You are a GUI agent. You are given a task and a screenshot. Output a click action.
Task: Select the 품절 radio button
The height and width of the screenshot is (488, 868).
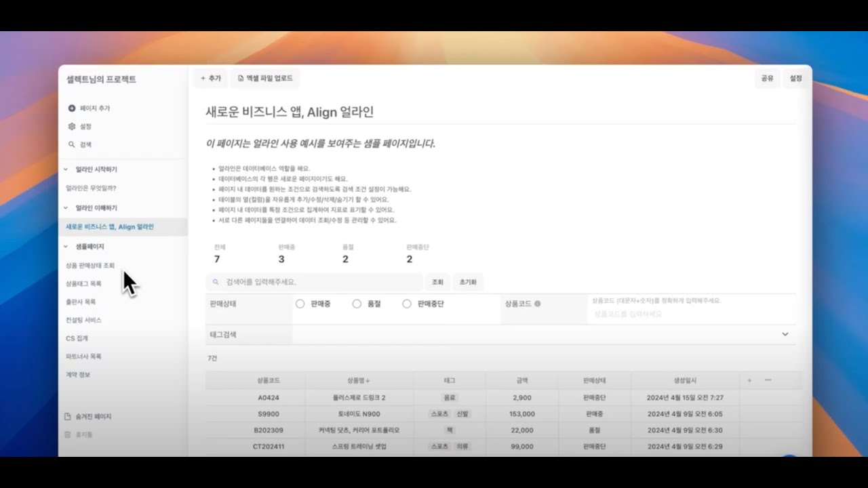[x=357, y=304]
